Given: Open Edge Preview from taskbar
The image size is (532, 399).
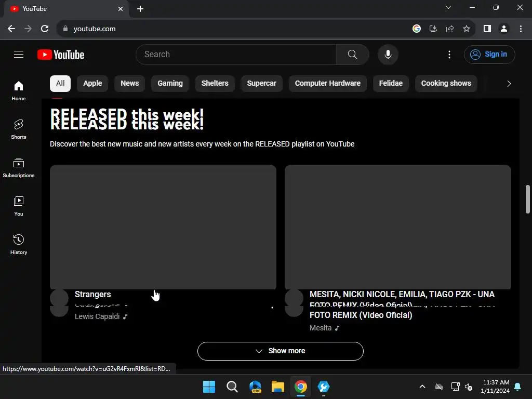Looking at the screenshot, I should point(255,387).
